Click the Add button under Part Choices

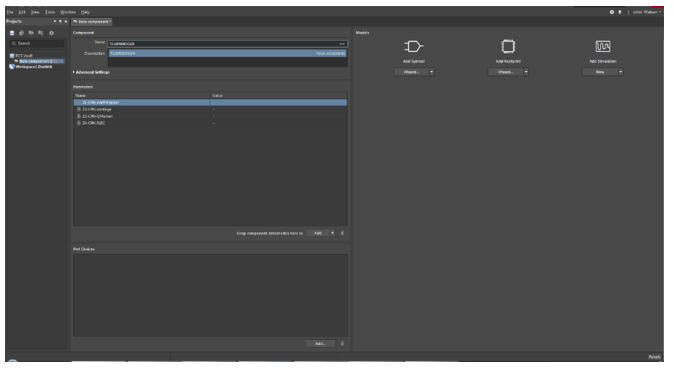320,344
